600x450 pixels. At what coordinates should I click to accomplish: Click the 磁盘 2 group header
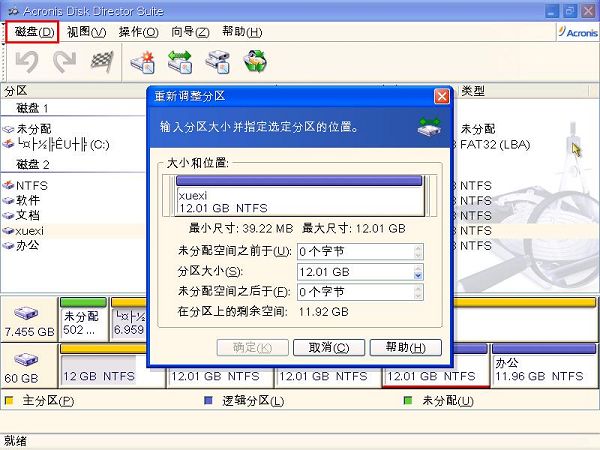pyautogui.click(x=33, y=165)
